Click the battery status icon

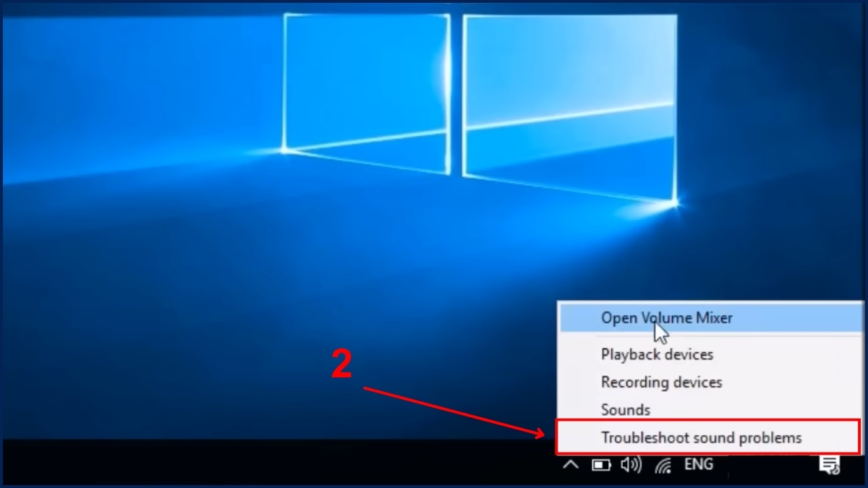pyautogui.click(x=601, y=465)
